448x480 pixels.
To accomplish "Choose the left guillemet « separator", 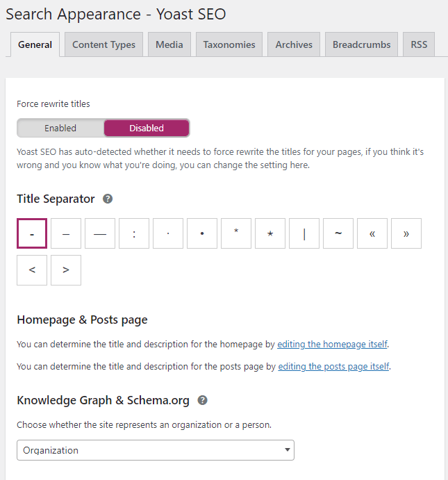I will coord(372,233).
